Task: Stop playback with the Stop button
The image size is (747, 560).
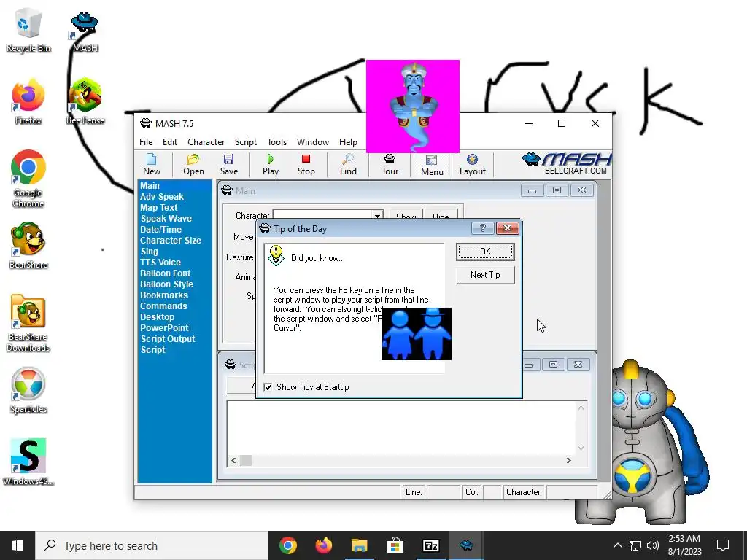Action: pyautogui.click(x=306, y=164)
